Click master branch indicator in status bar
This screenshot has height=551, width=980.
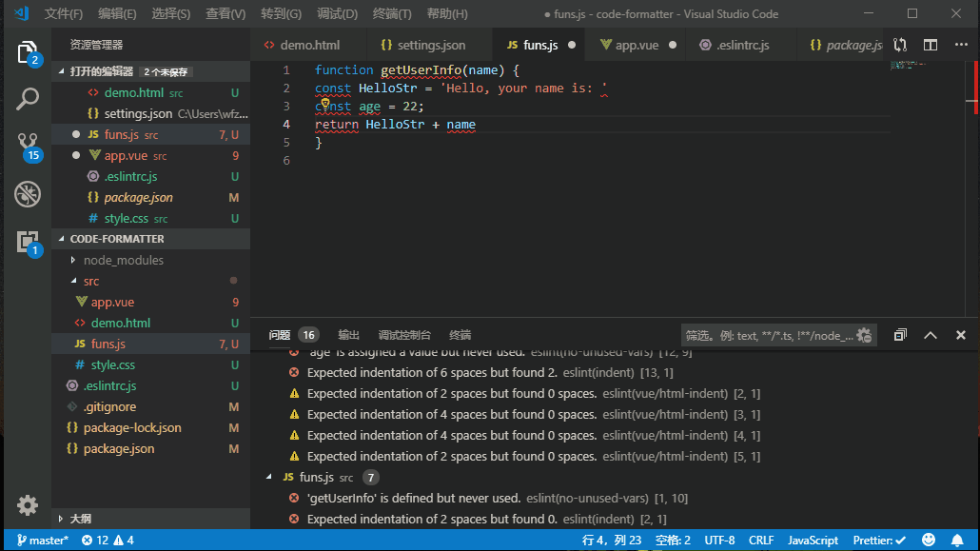point(43,540)
